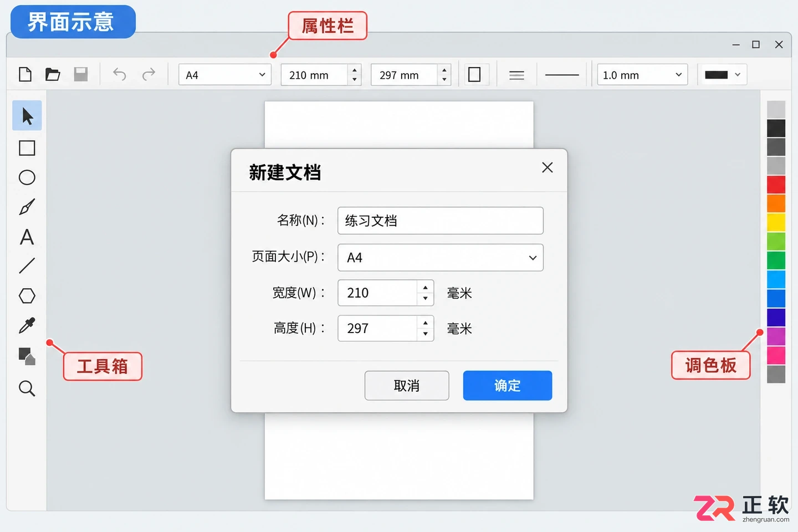Screen dimensions: 798x532
Task: Increase 宽度 value in dialog
Action: tap(425, 287)
